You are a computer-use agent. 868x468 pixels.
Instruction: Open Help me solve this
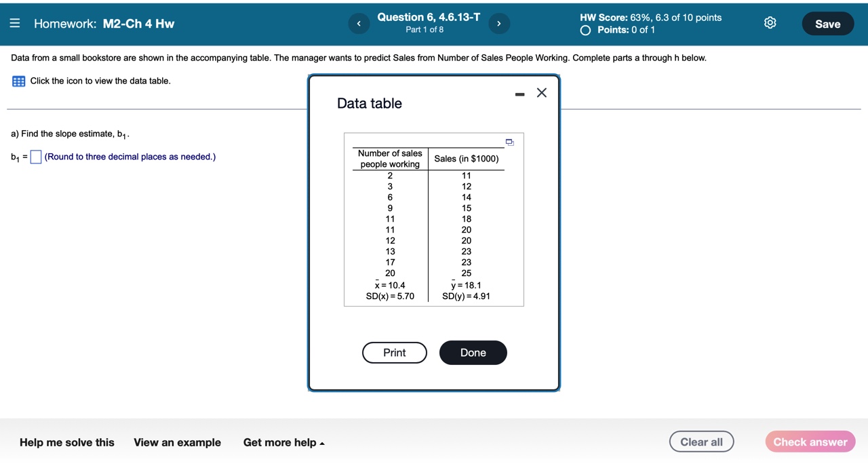pos(67,443)
